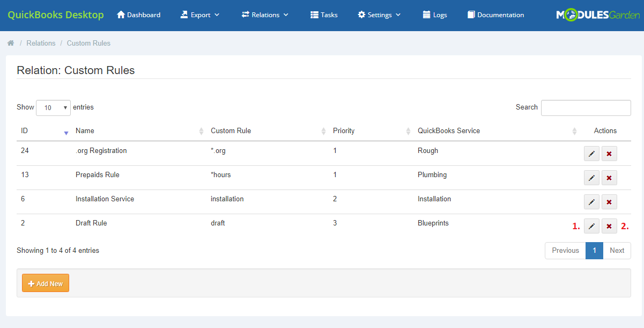This screenshot has width=644, height=328.
Task: Click 'Prepaids Rule' name cell
Action: 98,175
